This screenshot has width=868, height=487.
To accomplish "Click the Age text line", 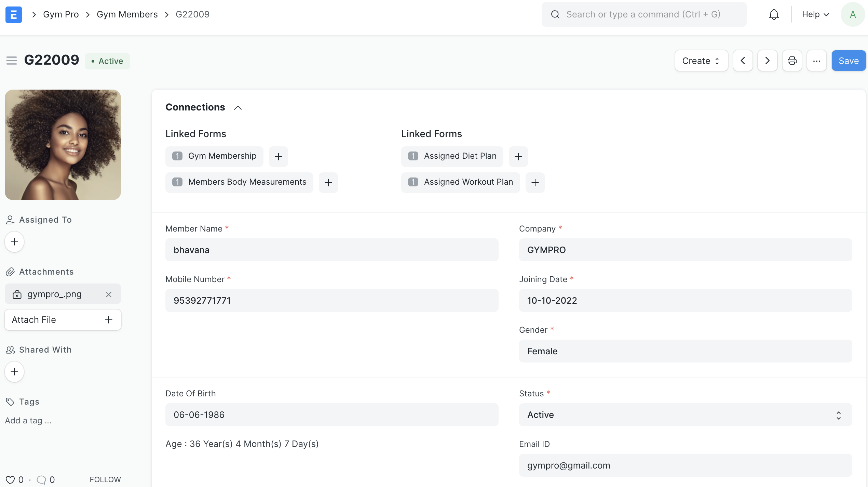I will (242, 444).
